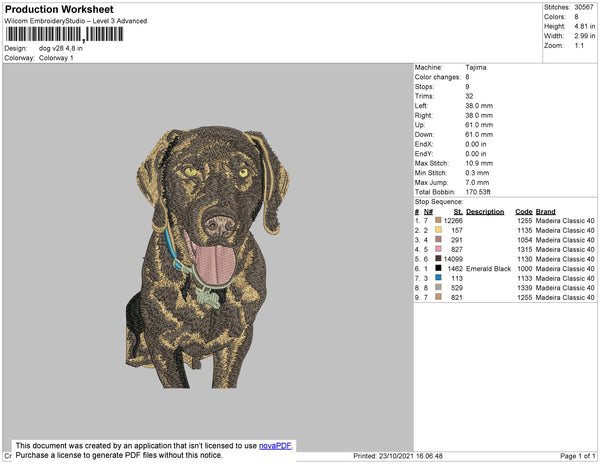Click the Brand column header
600x464 pixels.
pyautogui.click(x=545, y=212)
